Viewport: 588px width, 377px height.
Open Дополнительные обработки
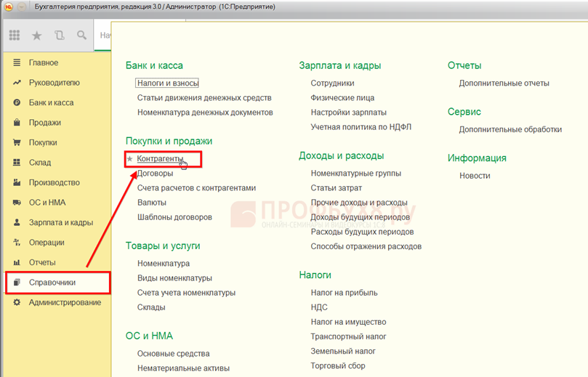(510, 129)
